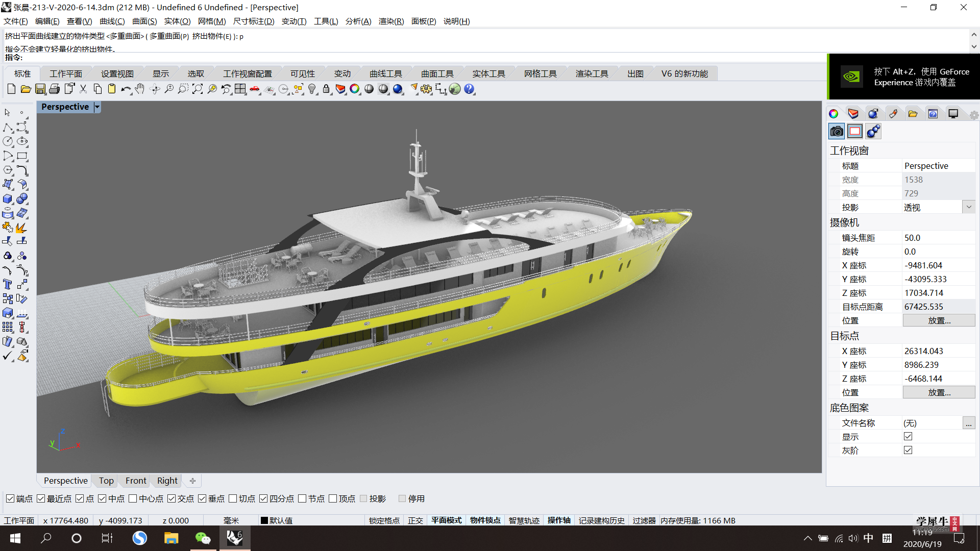Open Windows Start menu

(x=15, y=538)
